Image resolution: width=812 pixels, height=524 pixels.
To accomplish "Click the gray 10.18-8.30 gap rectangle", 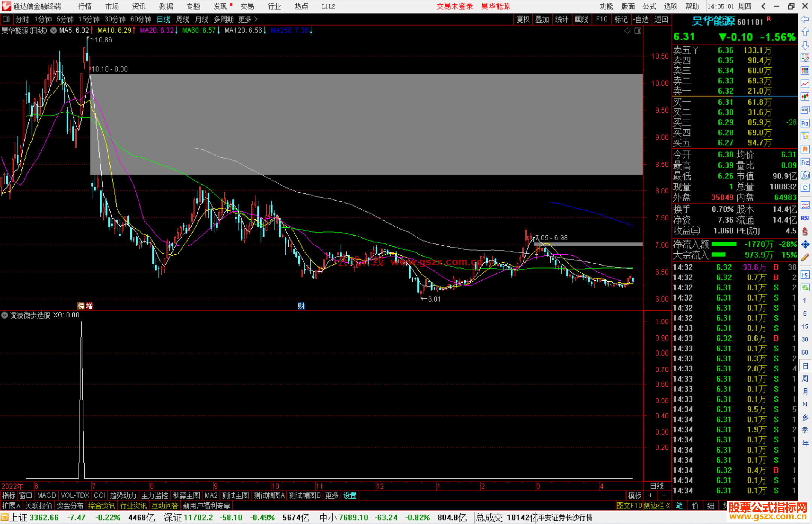I will coord(366,124).
